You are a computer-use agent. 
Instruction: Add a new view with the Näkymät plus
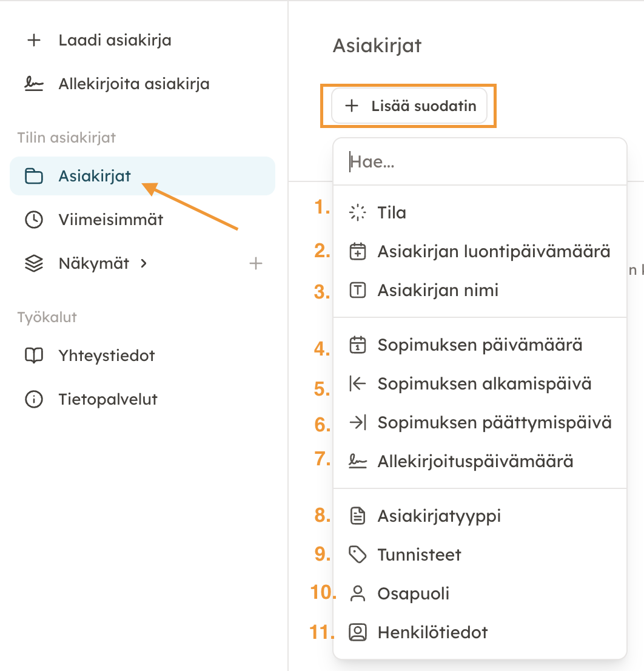[x=256, y=263]
